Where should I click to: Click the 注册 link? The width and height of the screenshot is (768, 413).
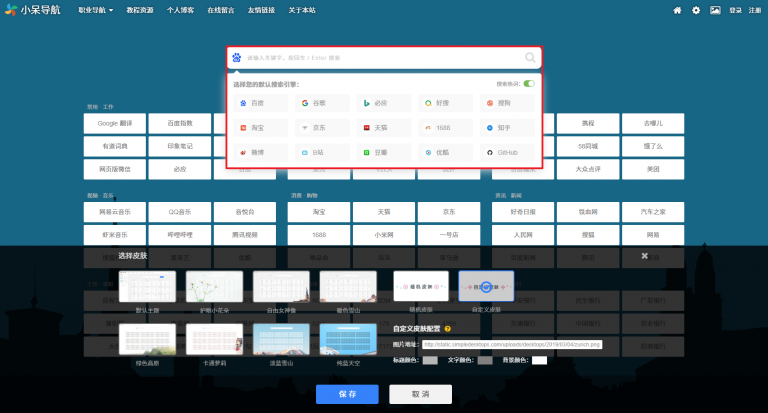755,10
